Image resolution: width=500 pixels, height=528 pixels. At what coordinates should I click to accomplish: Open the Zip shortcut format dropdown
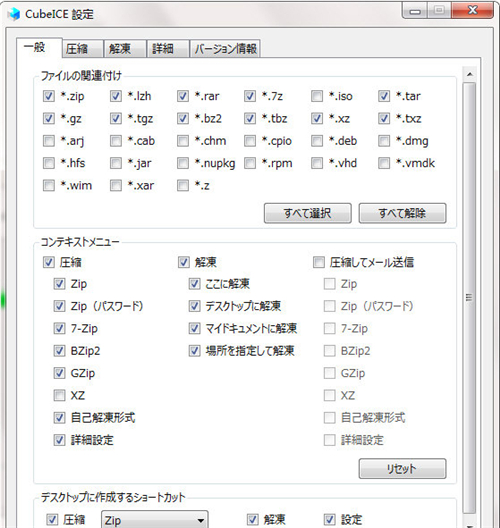coord(155,520)
